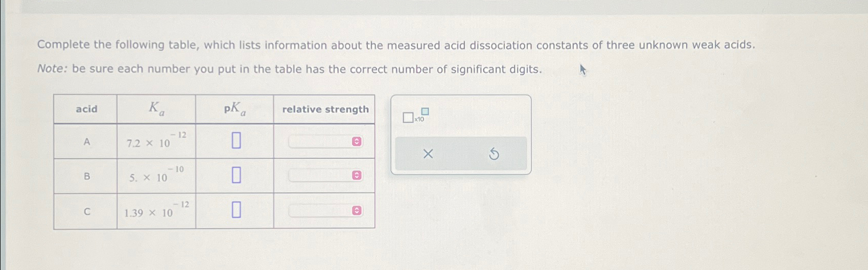This screenshot has height=270, width=868.
Task: Click the relative strength column header
Action: [325, 109]
